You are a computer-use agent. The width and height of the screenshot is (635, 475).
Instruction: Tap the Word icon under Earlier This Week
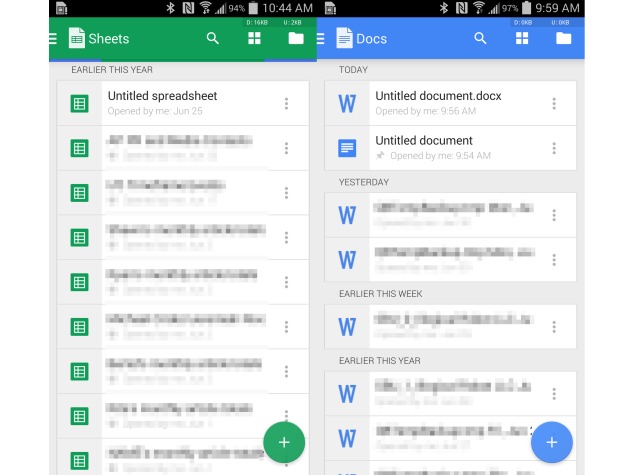347,327
